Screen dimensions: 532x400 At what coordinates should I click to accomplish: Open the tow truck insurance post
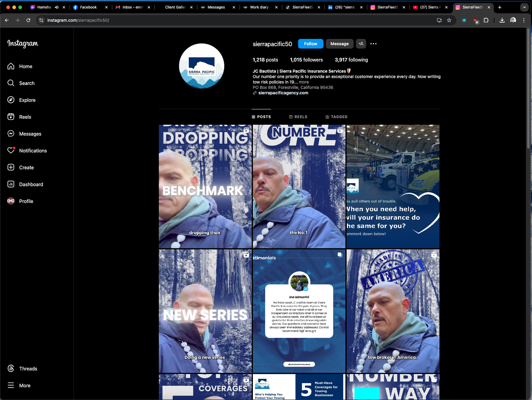393,186
